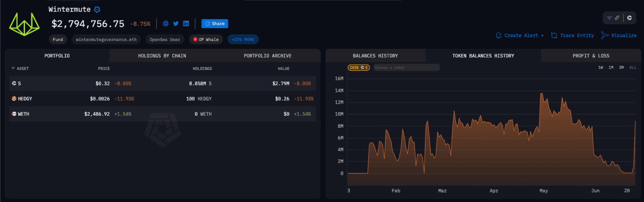Expand the +276 MORE tags
The width and height of the screenshot is (644, 202).
[243, 40]
